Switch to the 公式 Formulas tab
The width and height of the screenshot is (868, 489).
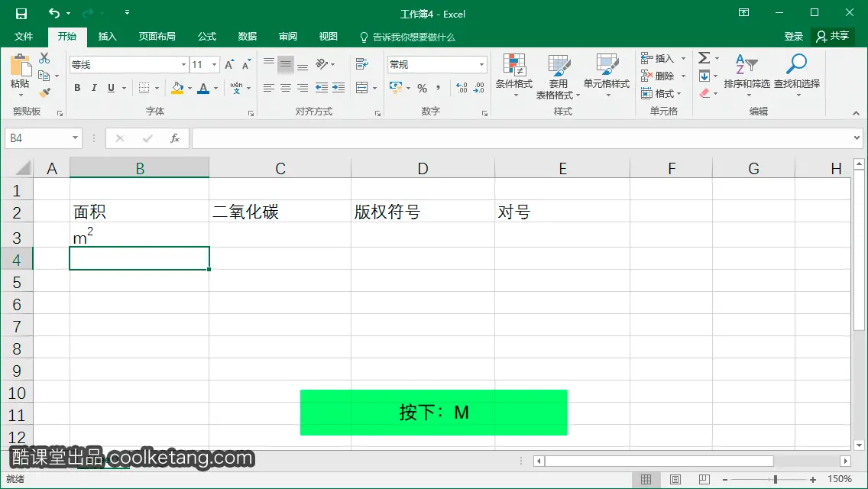click(207, 37)
